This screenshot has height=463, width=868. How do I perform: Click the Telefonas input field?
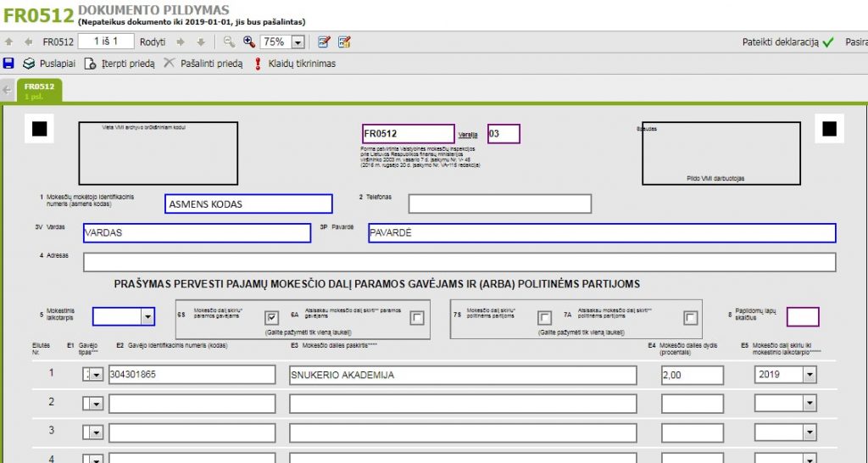(500, 204)
